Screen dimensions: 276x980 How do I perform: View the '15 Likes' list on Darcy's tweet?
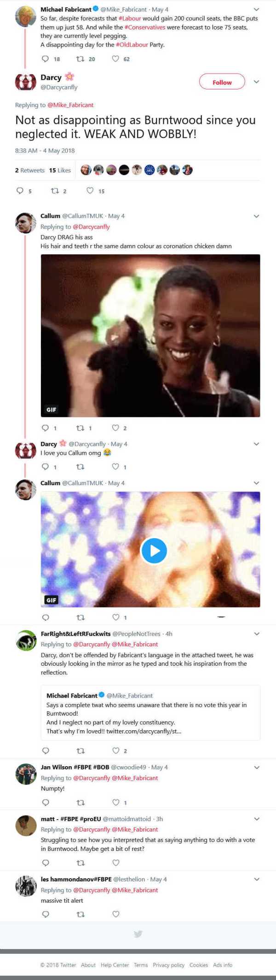pos(60,170)
